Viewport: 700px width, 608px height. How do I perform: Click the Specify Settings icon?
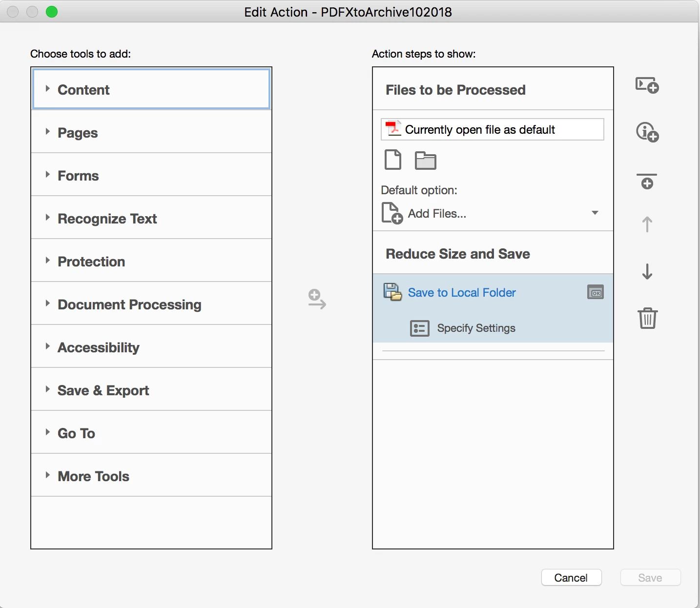pos(419,328)
